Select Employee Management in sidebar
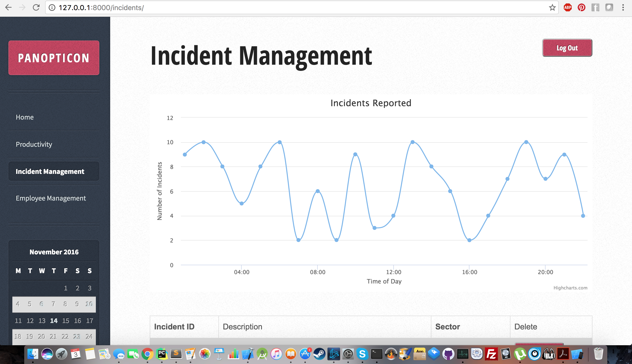 pyautogui.click(x=51, y=198)
